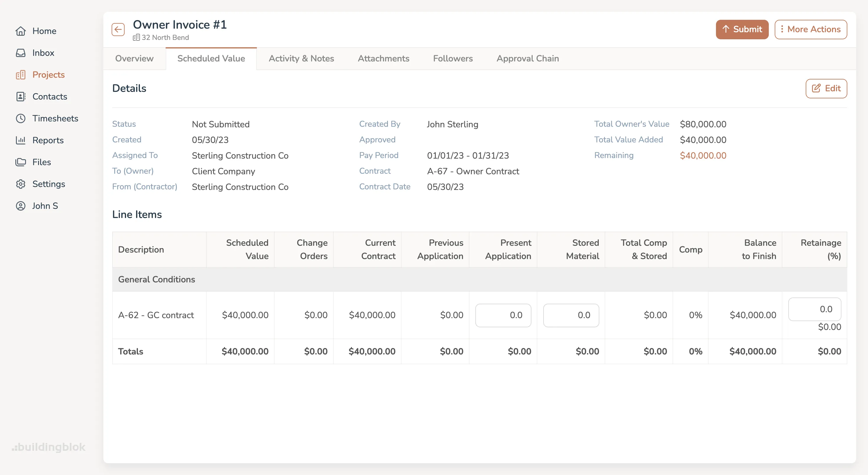Switch to the Overview tab
This screenshot has width=868, height=475.
click(x=134, y=58)
